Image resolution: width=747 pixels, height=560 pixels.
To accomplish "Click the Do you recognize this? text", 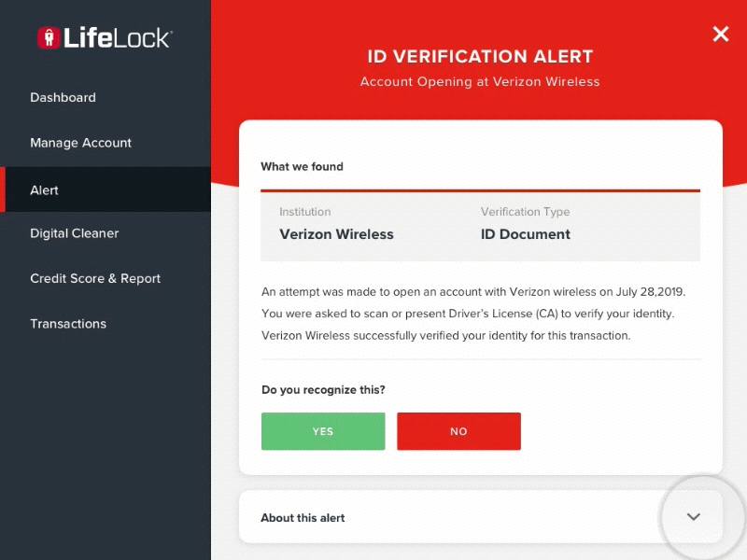I will pos(323,390).
